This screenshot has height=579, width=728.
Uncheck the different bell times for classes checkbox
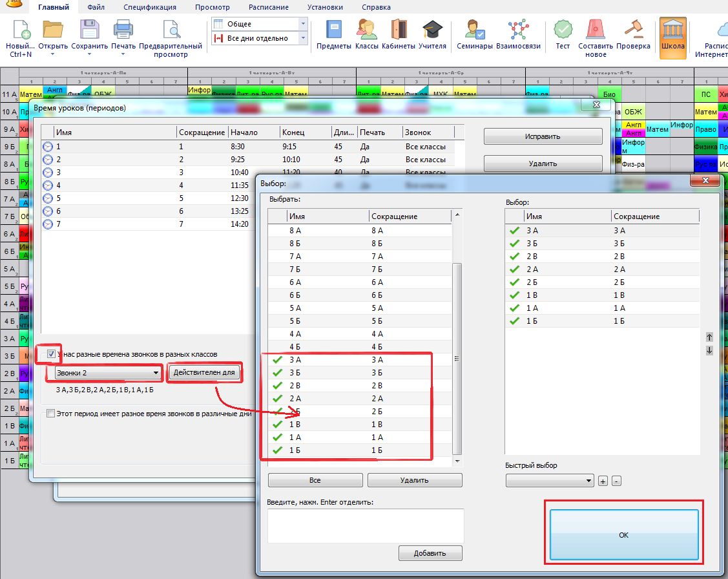point(50,354)
